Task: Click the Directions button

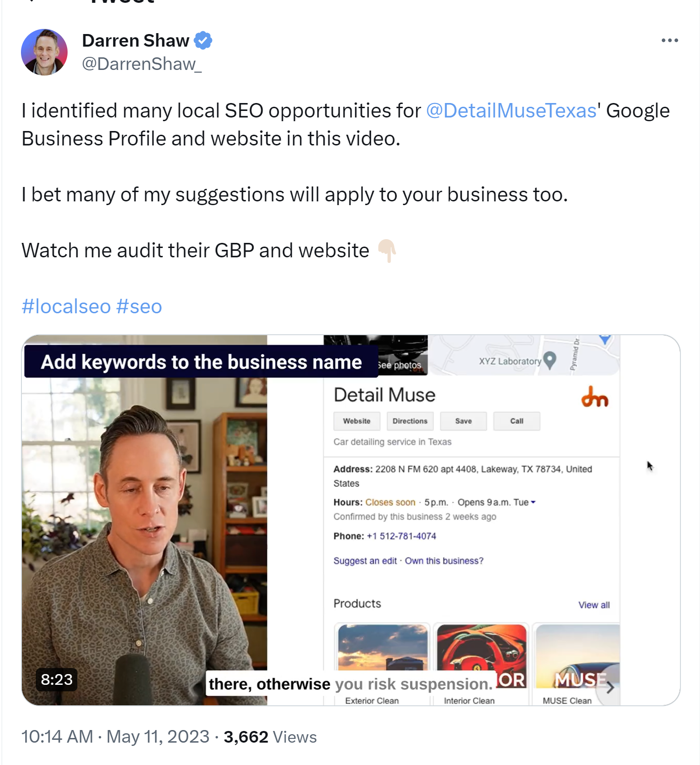Action: coord(410,421)
